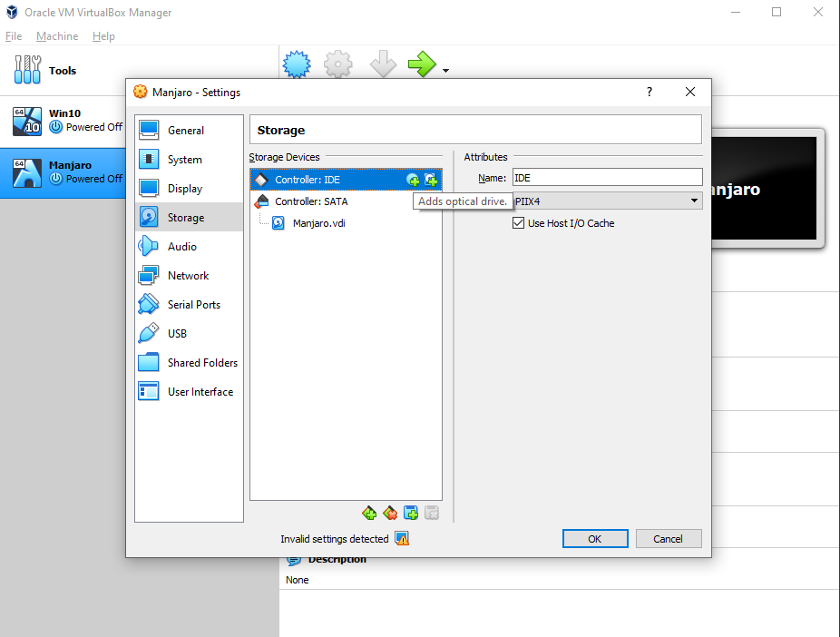Click the Manjaro preview thumbnail in the Manager

[764, 189]
